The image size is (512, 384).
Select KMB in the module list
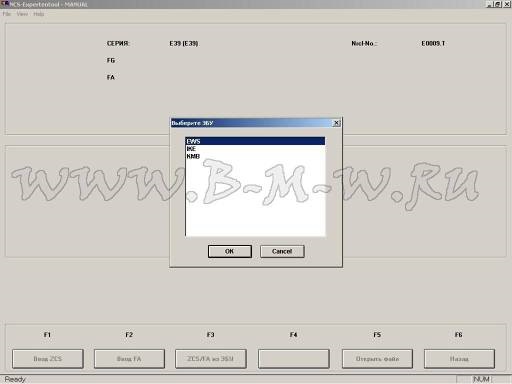255,156
